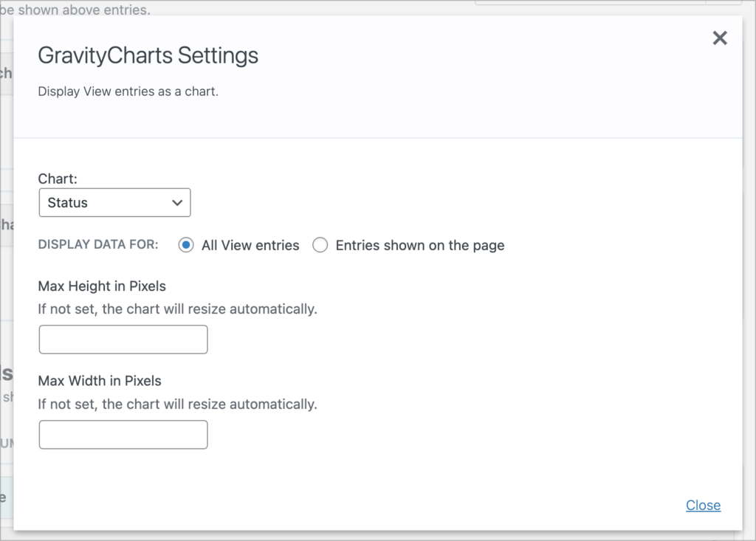Click inside the Max Height in Pixels field
Screen dimensions: 756x541
click(x=123, y=339)
